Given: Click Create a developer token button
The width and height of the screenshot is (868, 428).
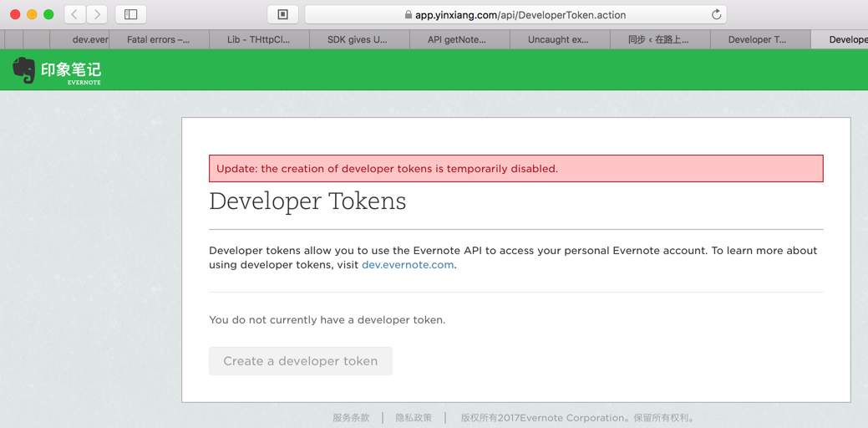Looking at the screenshot, I should pyautogui.click(x=301, y=361).
